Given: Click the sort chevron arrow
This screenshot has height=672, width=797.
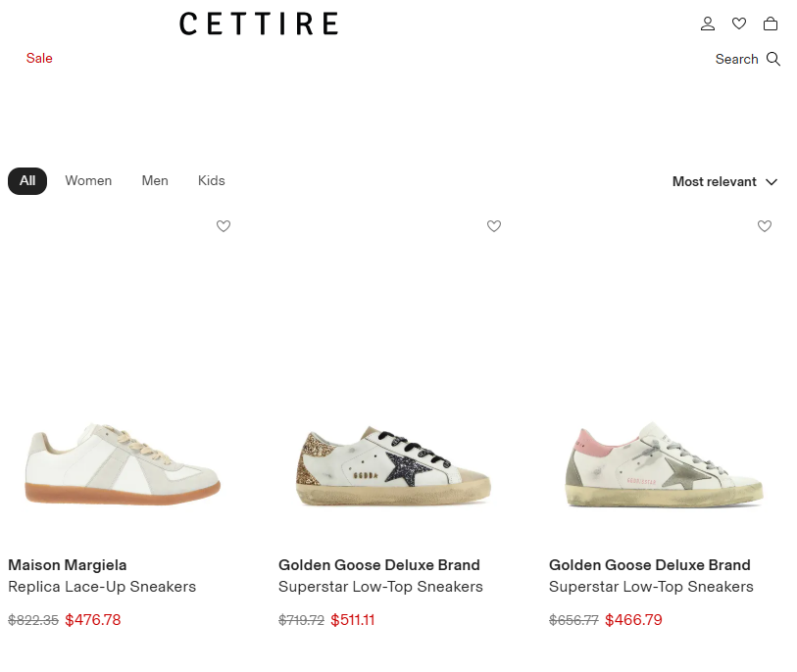Looking at the screenshot, I should [x=772, y=182].
